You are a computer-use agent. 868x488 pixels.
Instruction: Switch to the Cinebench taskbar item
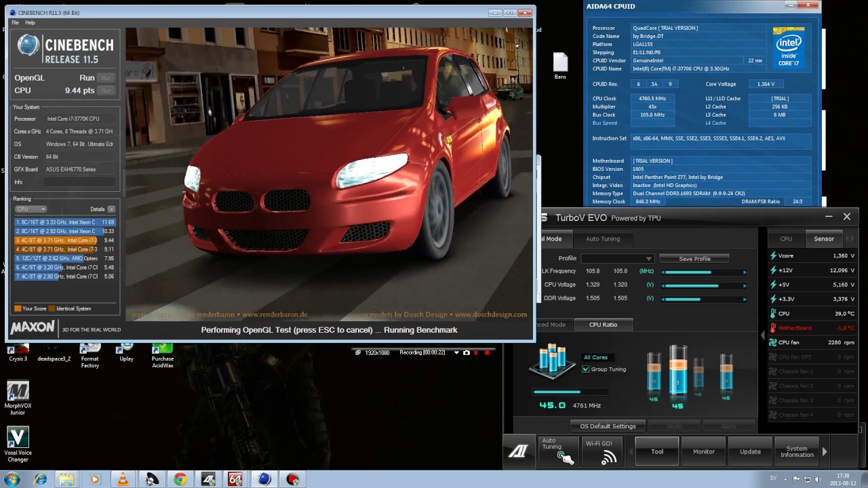pos(264,479)
